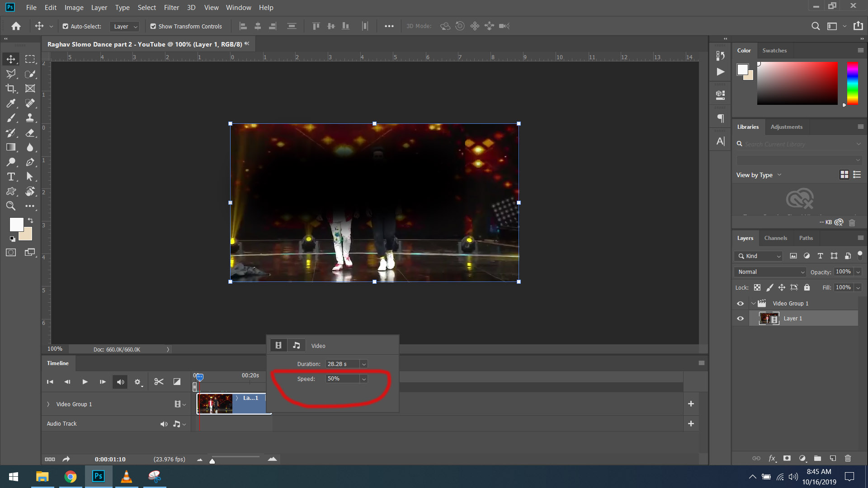Click the scissors split-at-playhead icon
868x488 pixels.
click(x=158, y=381)
